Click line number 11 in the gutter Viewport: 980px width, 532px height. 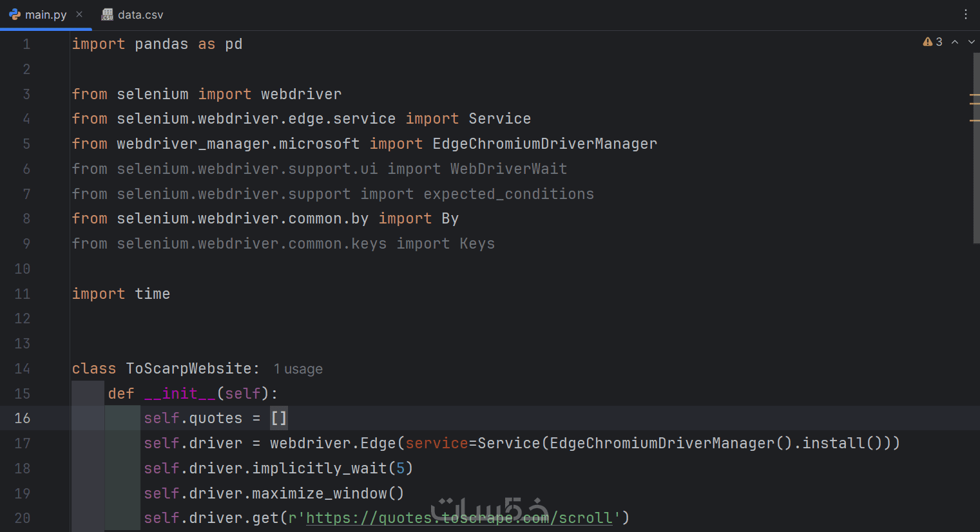tap(23, 294)
